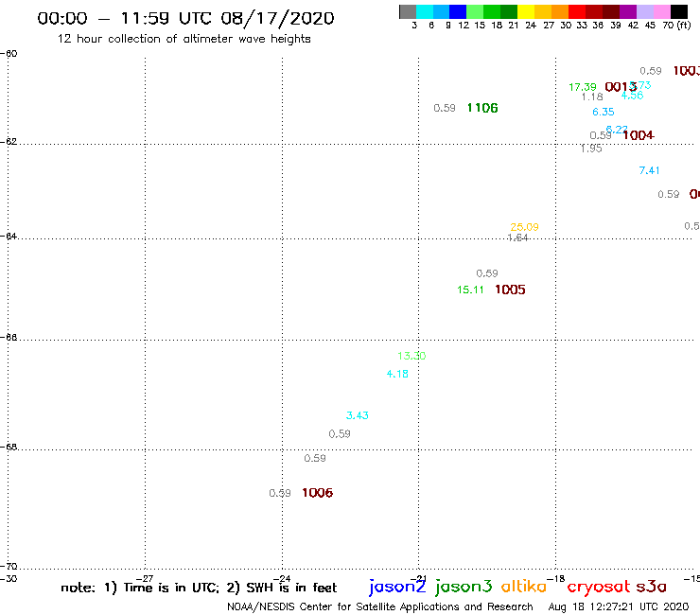Click the 6.35 wave height value
Image resolution: width=700 pixels, height=615 pixels.
(604, 112)
